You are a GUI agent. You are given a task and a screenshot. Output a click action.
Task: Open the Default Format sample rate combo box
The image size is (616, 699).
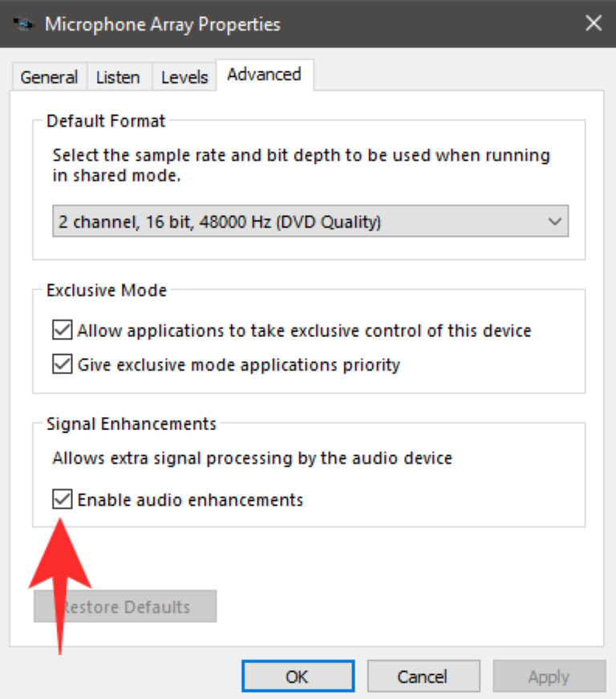(310, 221)
